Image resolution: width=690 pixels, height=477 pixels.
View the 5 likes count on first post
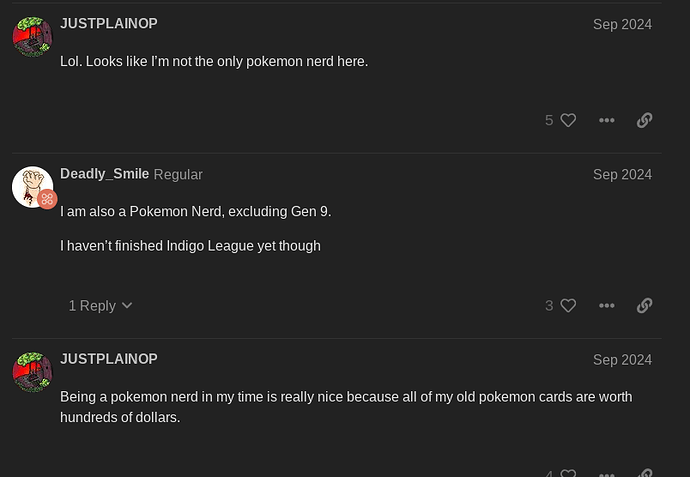click(549, 120)
